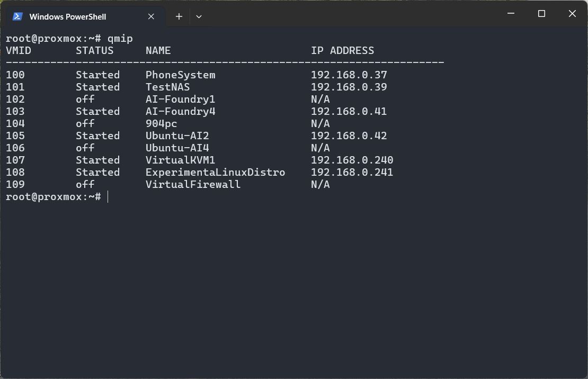Click the bottom root@proxmox prompt line
The height and width of the screenshot is (379, 588).
(54, 197)
